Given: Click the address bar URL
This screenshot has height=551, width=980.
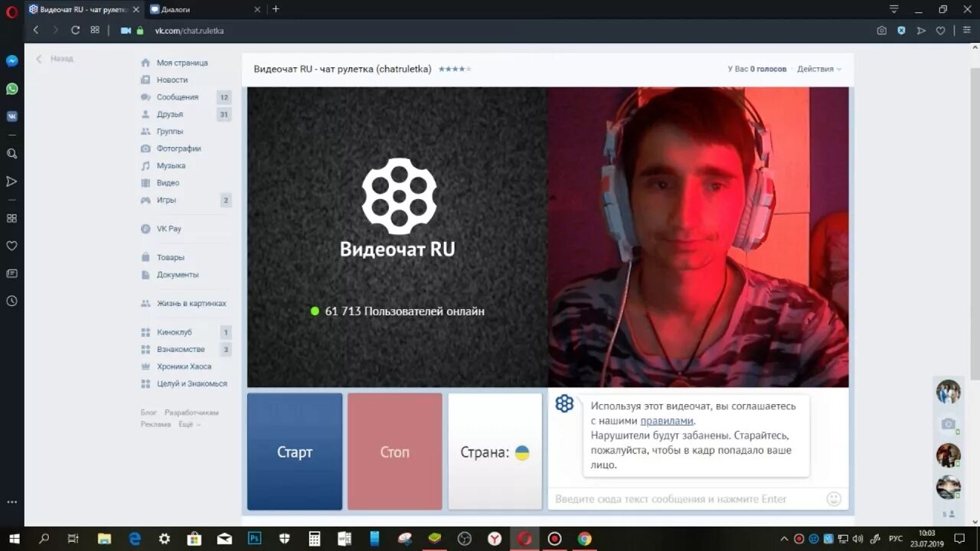Looking at the screenshot, I should click(x=189, y=31).
